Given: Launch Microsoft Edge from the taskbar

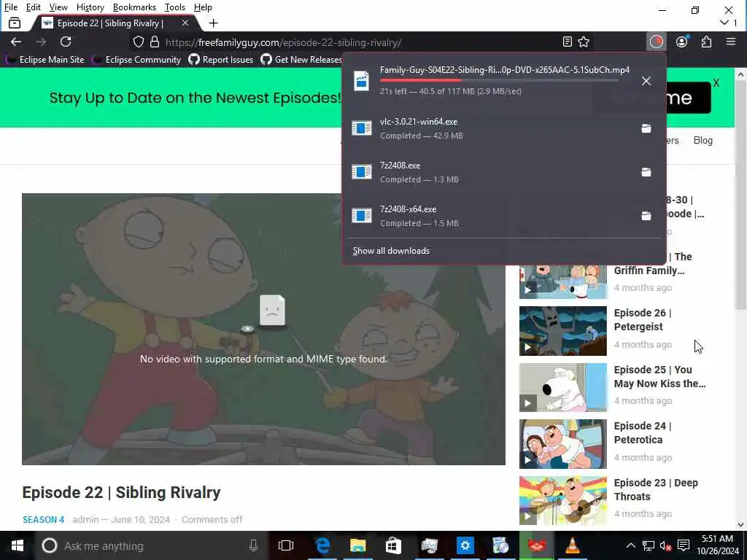Looking at the screenshot, I should (x=322, y=545).
